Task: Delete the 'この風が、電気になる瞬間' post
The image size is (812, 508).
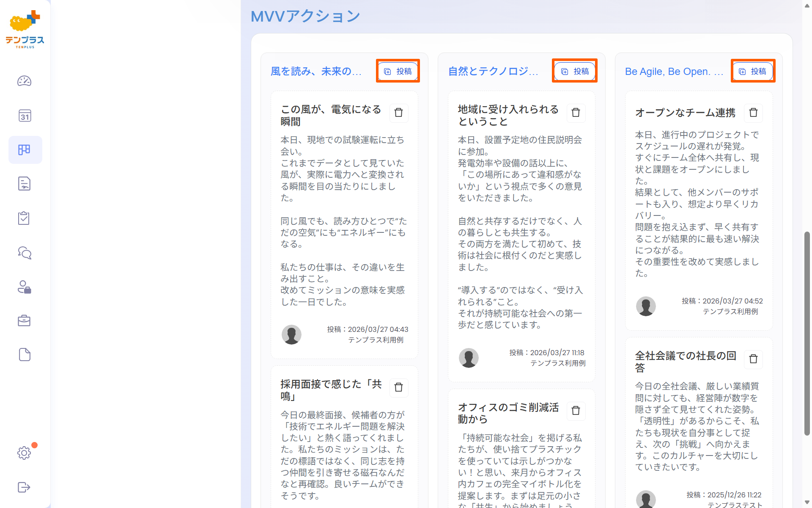Action: click(x=398, y=113)
